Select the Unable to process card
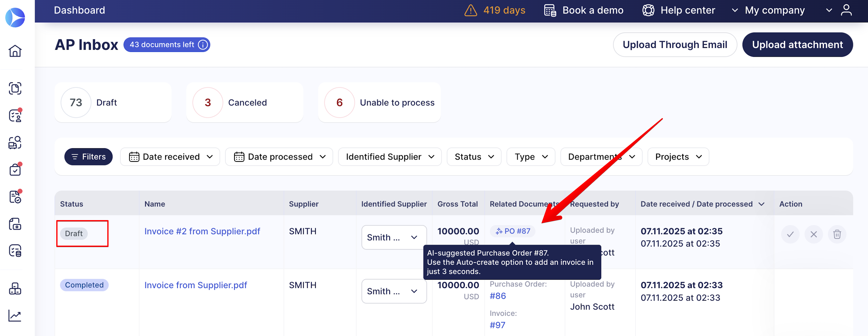 click(379, 102)
